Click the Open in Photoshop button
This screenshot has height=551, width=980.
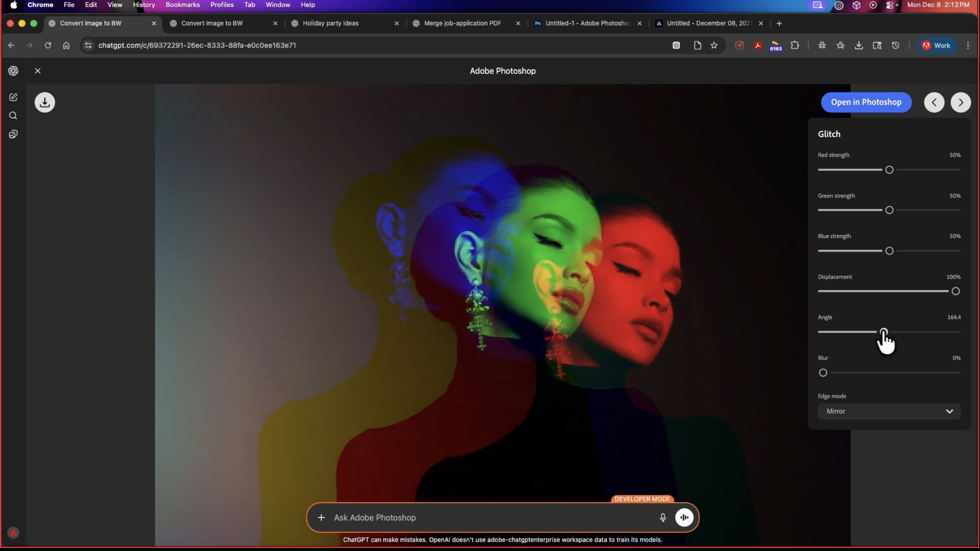click(866, 102)
